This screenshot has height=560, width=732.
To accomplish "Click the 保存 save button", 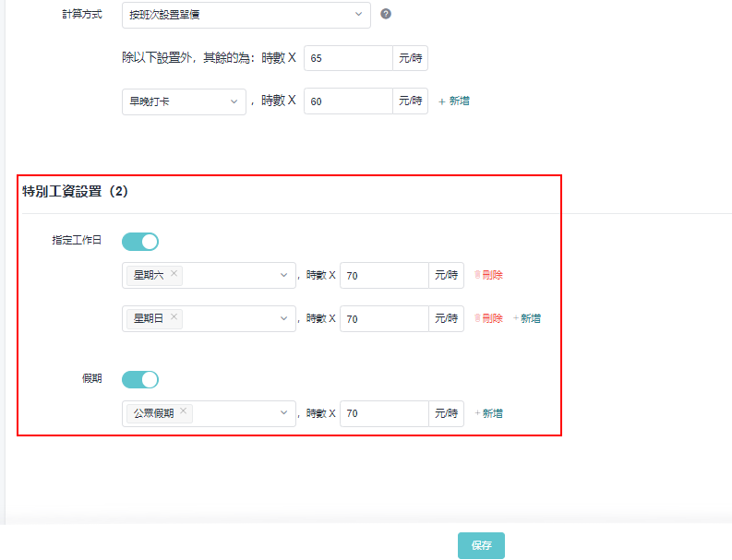I will pyautogui.click(x=481, y=545).
